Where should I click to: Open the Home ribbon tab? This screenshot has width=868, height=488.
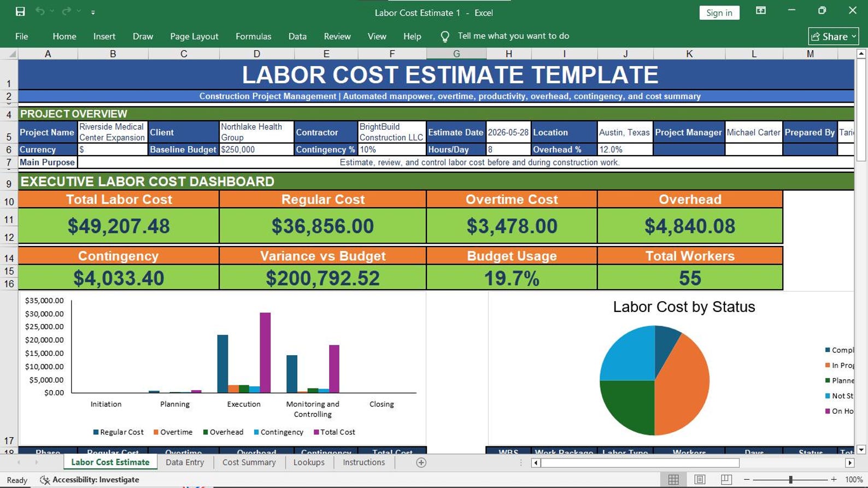64,36
